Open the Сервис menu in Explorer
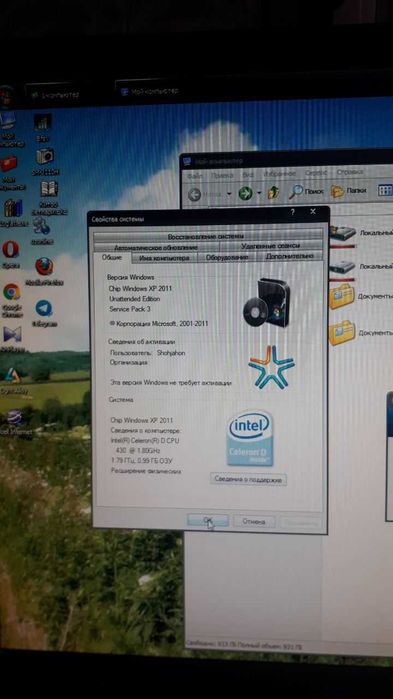Viewport: 393px width, 699px height. pyautogui.click(x=316, y=173)
